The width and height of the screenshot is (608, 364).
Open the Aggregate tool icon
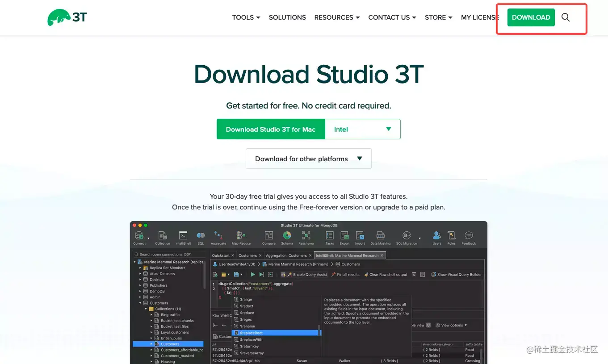(218, 238)
